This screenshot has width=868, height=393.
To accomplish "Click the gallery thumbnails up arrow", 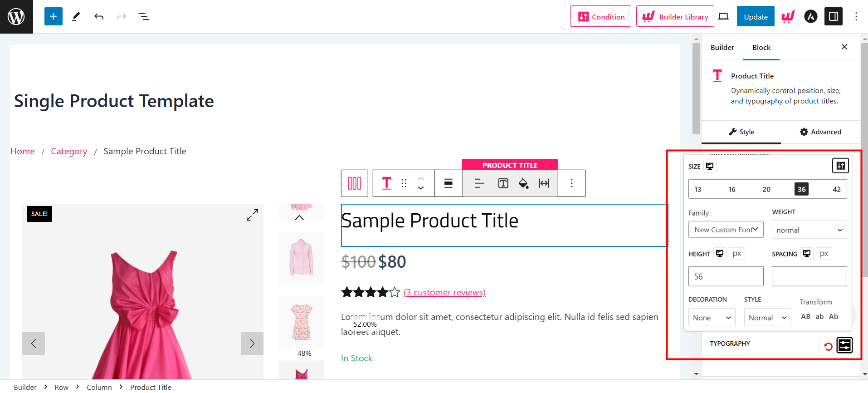I will [299, 218].
